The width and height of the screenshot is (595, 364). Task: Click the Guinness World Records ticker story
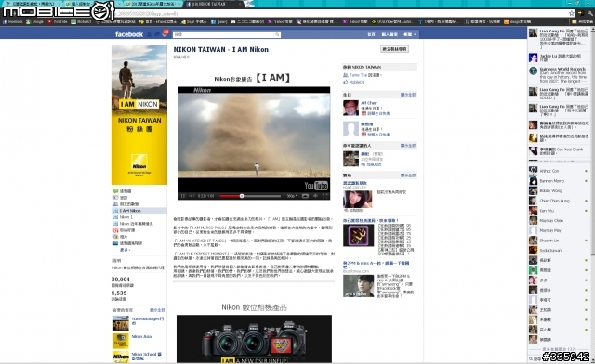click(x=559, y=75)
